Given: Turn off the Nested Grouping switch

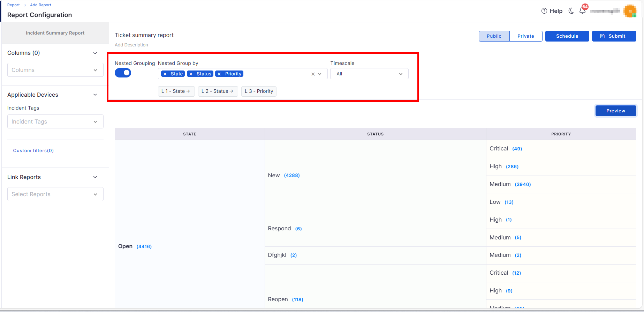Looking at the screenshot, I should 123,73.
